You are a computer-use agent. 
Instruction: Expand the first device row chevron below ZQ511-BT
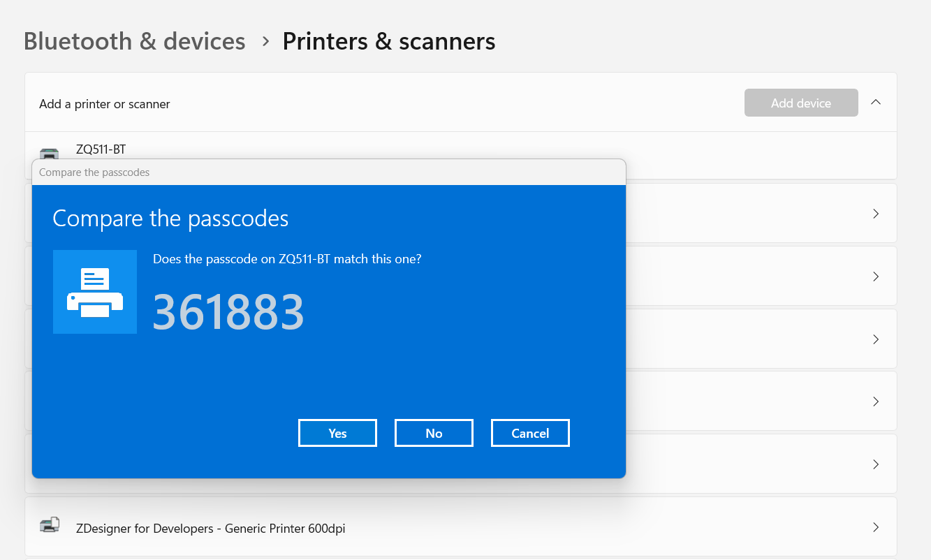tap(876, 213)
